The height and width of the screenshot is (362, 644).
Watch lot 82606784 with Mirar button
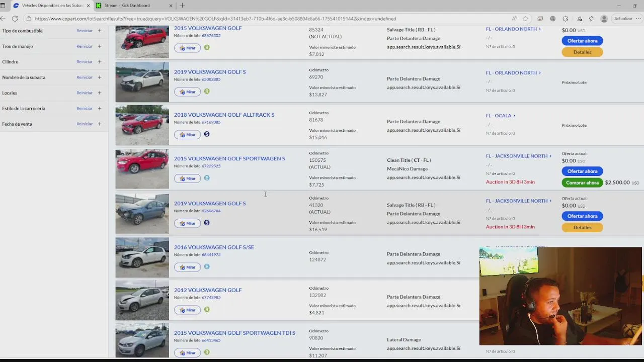pyautogui.click(x=187, y=223)
